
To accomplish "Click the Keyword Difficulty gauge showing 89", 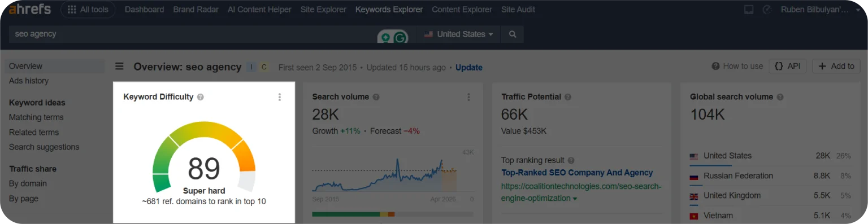I will pyautogui.click(x=204, y=158).
